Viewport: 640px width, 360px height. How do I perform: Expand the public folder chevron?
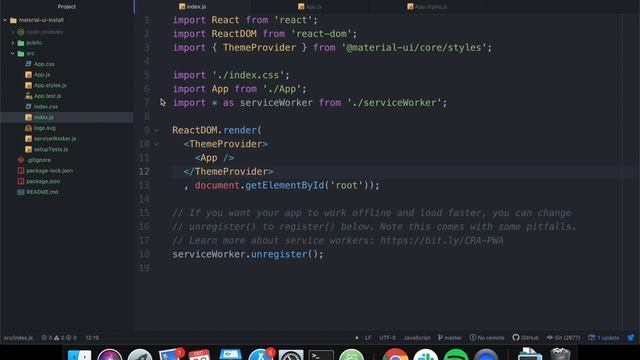[x=13, y=42]
